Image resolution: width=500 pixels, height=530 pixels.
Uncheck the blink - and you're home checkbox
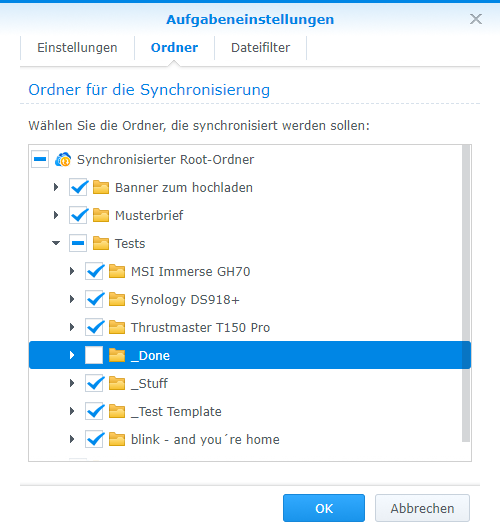pos(94,439)
